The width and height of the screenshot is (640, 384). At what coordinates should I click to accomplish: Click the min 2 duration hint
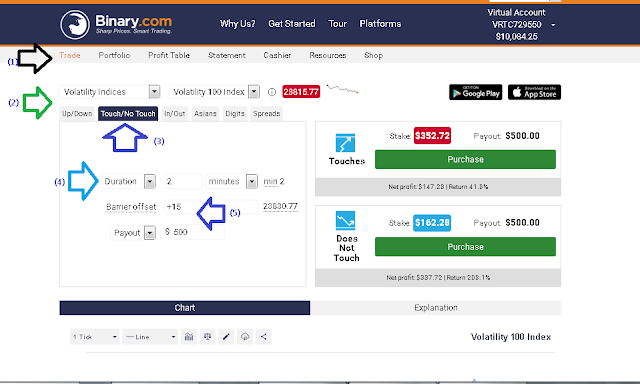pos(274,181)
